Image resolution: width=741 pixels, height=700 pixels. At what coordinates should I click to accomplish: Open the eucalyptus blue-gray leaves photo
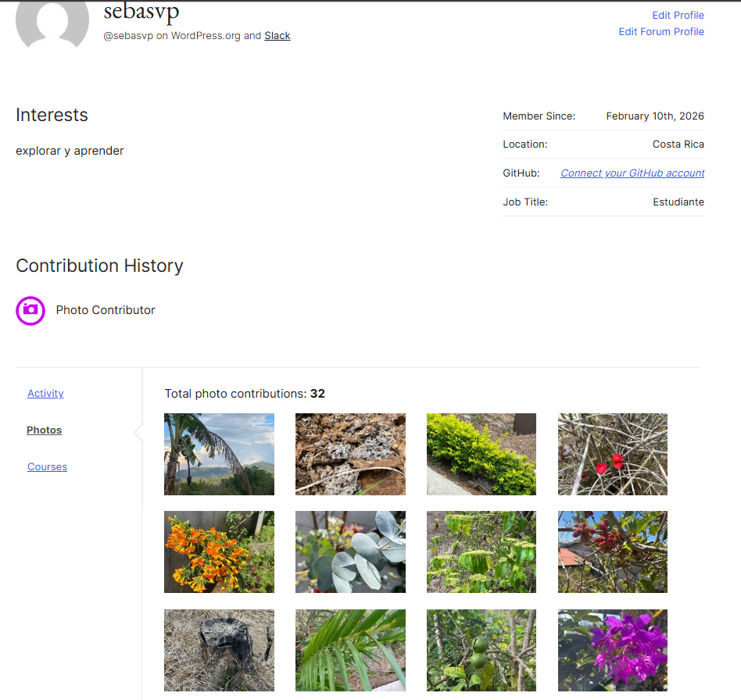point(350,552)
